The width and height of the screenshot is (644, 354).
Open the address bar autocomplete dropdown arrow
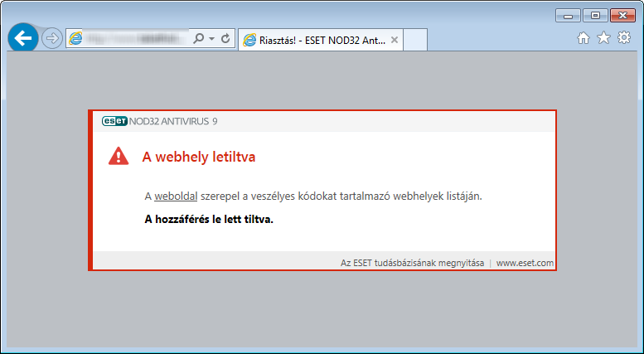212,39
